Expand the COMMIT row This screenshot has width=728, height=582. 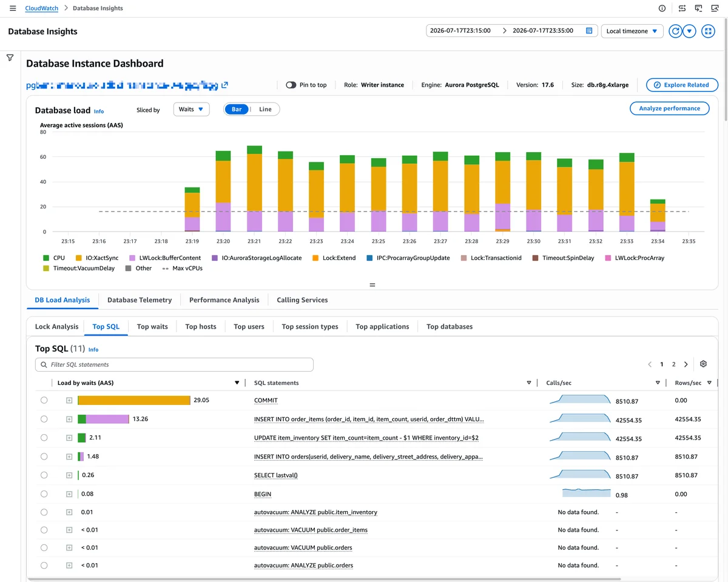click(x=69, y=400)
